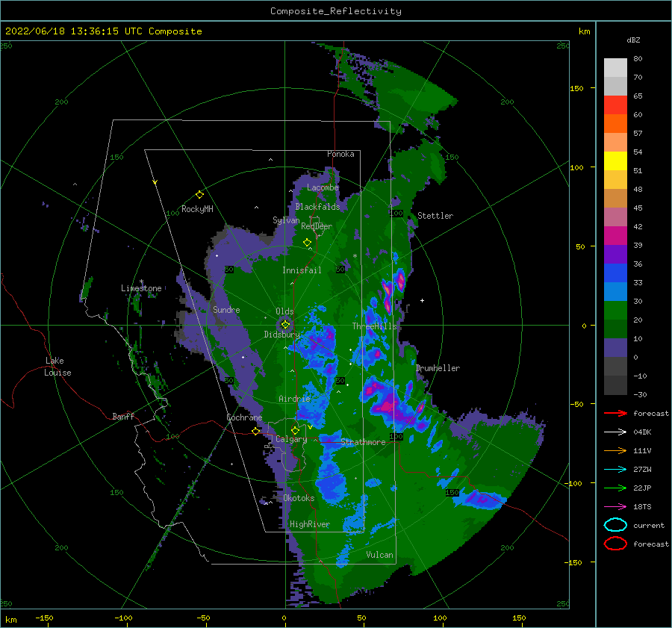Click the dBZ legend heading
672x628 pixels.
[x=633, y=40]
